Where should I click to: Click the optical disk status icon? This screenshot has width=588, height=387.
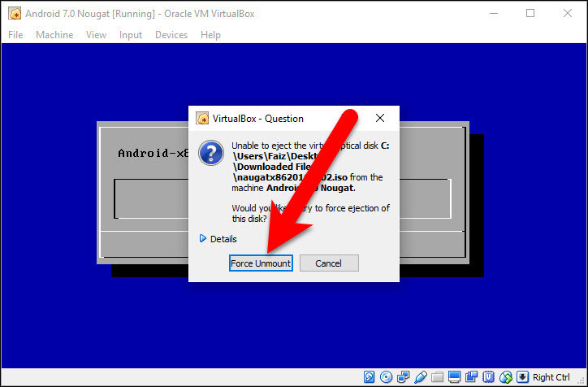(x=386, y=377)
